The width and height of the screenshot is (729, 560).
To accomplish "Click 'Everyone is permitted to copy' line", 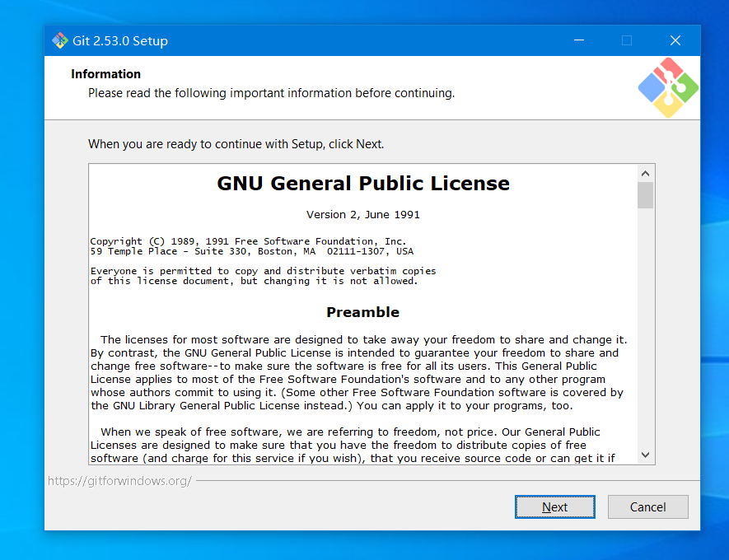I will coord(263,271).
